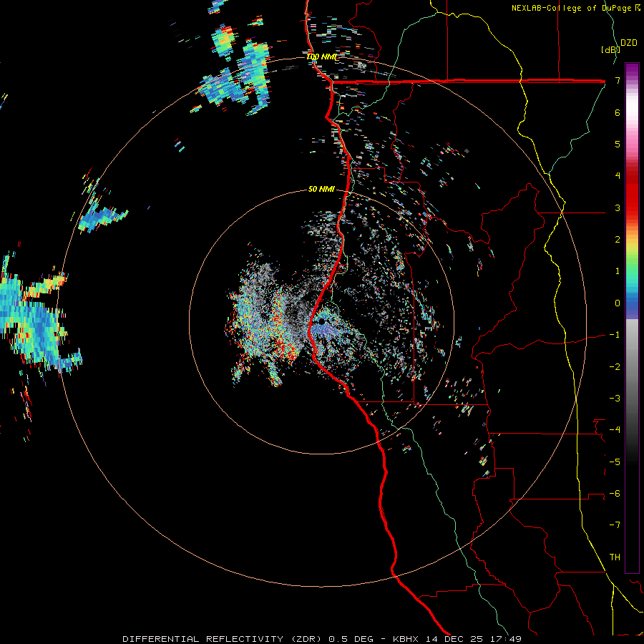Click the -6 value on the color scale
The width and height of the screenshot is (644, 644).
pyautogui.click(x=615, y=494)
